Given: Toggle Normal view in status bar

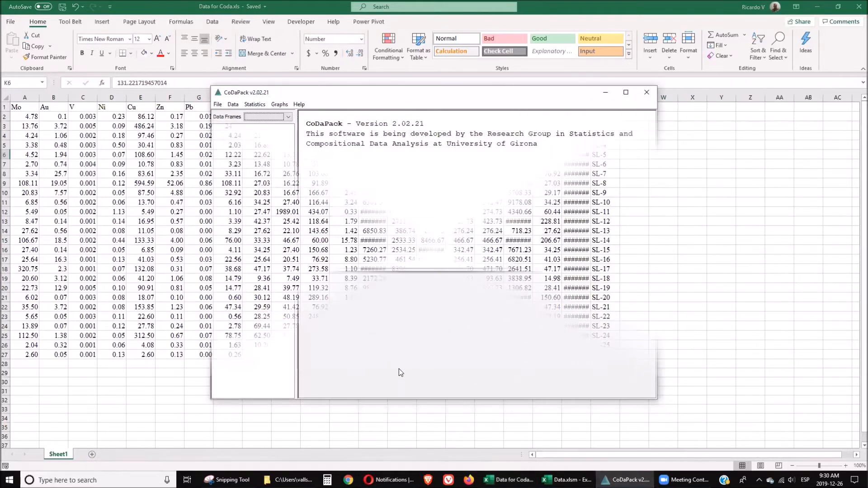Looking at the screenshot, I should [742, 465].
